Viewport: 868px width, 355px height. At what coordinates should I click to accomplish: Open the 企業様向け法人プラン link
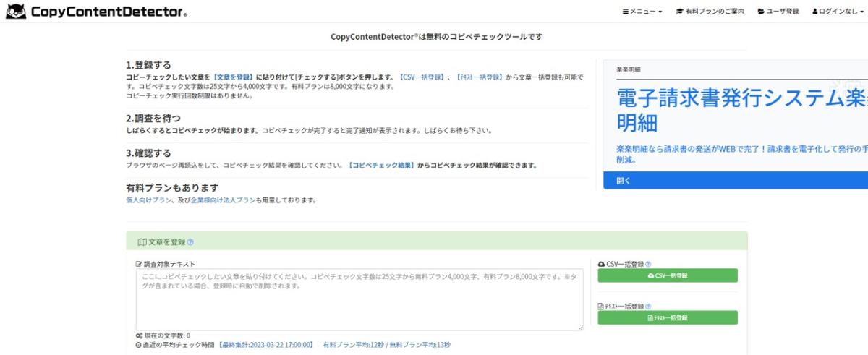pyautogui.click(x=224, y=200)
